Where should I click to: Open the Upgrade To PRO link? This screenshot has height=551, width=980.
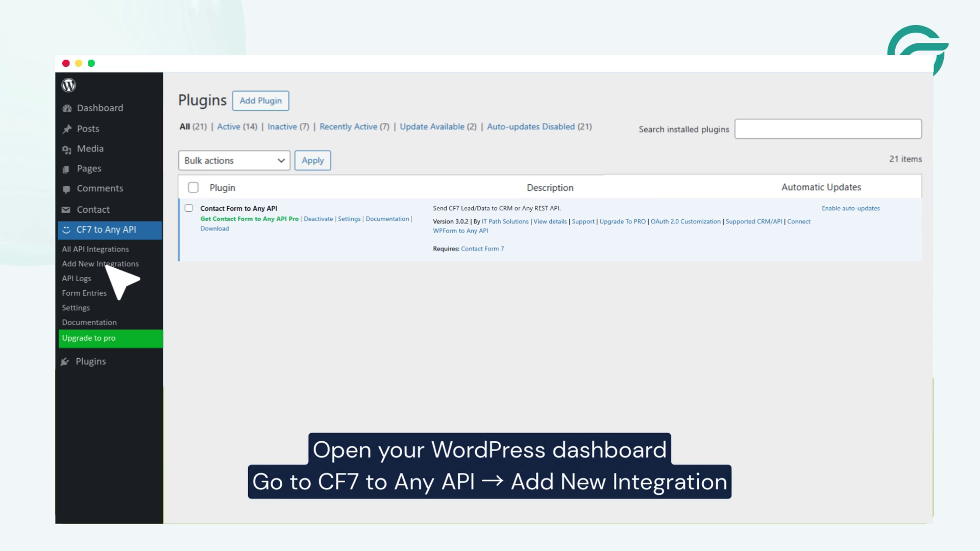pyautogui.click(x=622, y=221)
